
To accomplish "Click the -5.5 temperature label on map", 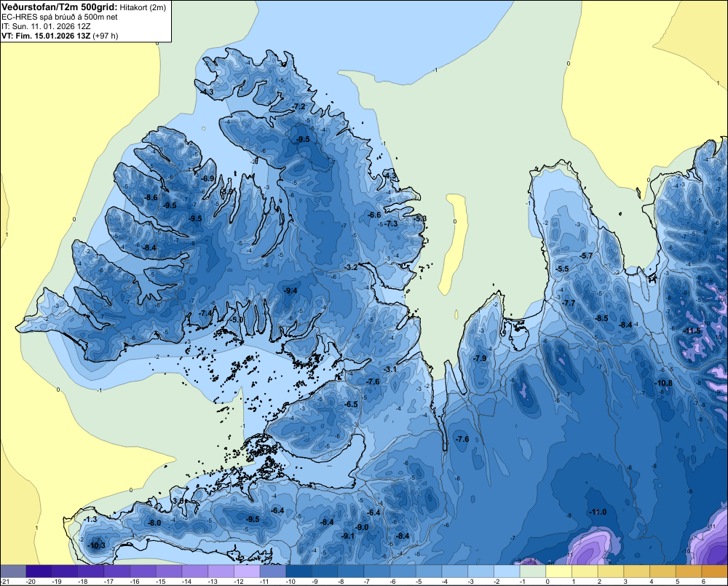I will (562, 269).
